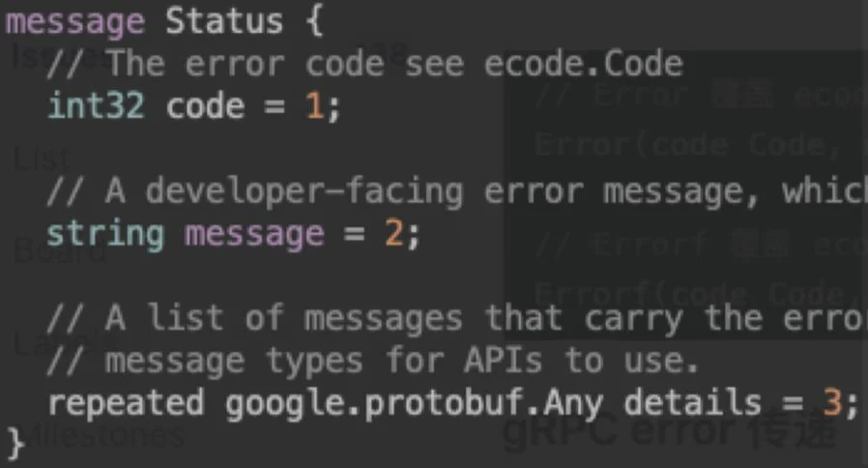Click the 'developer-facing' comment word

tap(304, 191)
